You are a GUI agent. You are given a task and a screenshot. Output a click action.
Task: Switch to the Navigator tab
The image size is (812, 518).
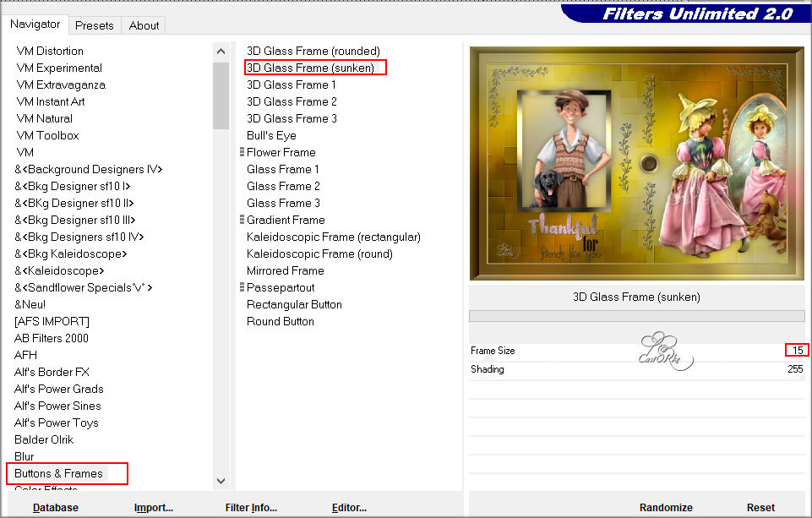click(35, 25)
